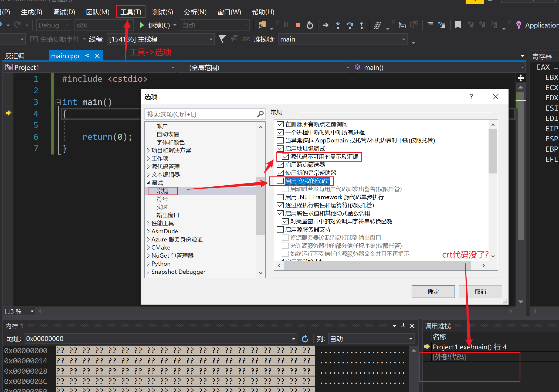Expand 项目和解决方案 tree node

click(148, 150)
